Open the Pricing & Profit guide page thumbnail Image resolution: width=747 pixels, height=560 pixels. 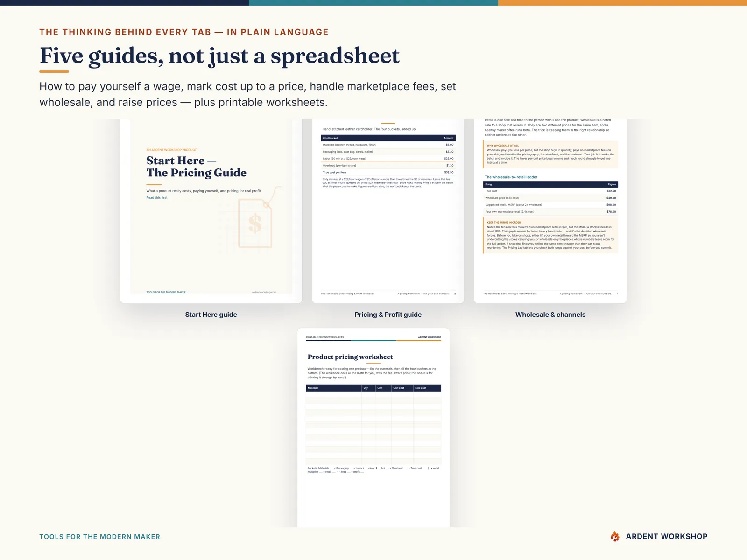388,211
